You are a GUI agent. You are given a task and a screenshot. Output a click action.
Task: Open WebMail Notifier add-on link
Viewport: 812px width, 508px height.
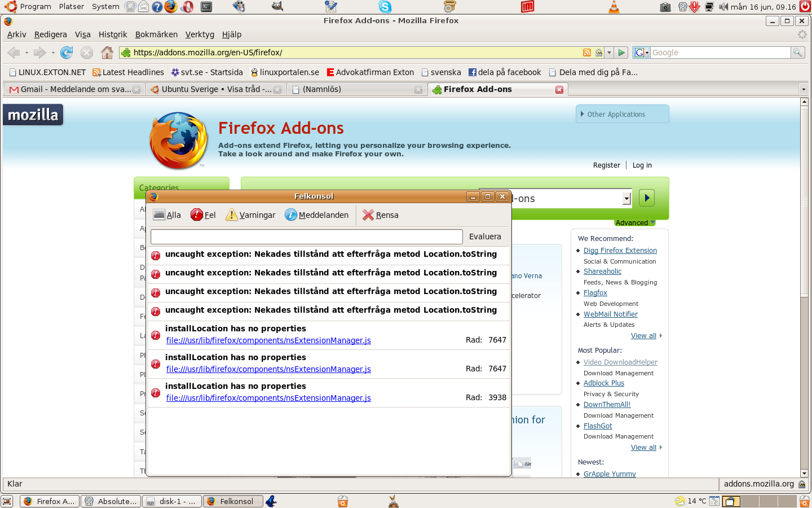(610, 314)
